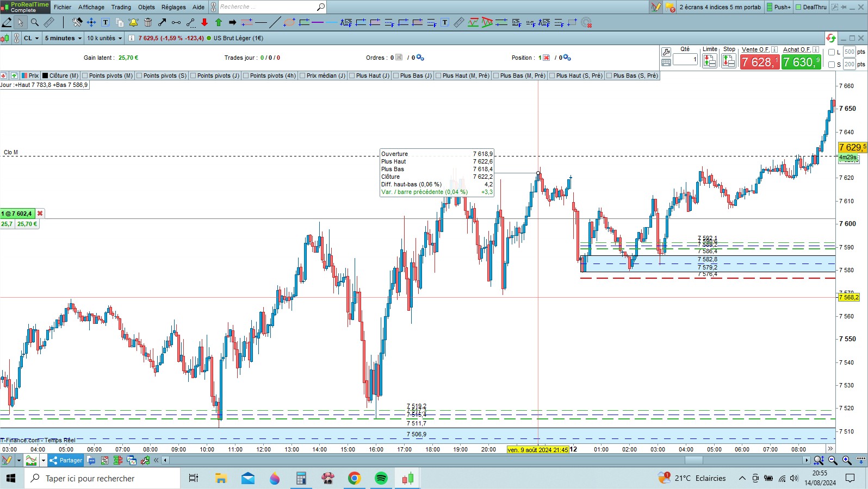Viewport: 868px width, 489px height.
Task: Open the hammer and wrench tools icon
Action: point(77,22)
